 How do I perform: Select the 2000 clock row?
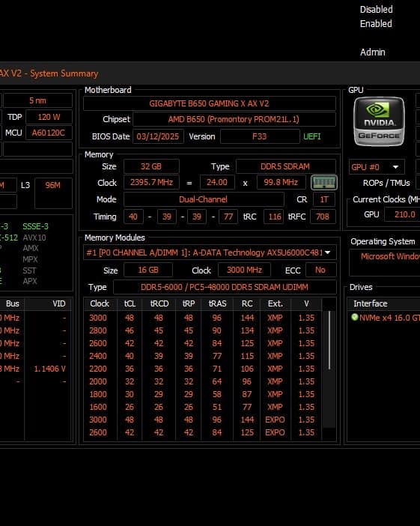[x=202, y=381]
